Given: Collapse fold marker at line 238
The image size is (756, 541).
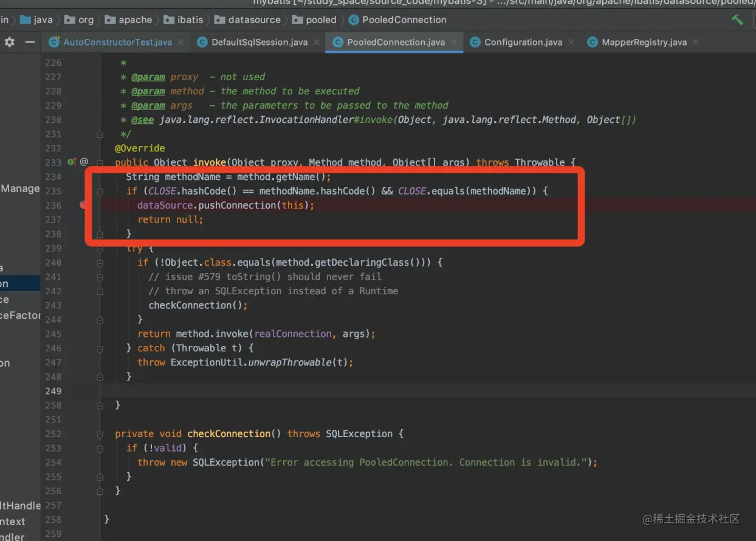Looking at the screenshot, I should (x=100, y=233).
